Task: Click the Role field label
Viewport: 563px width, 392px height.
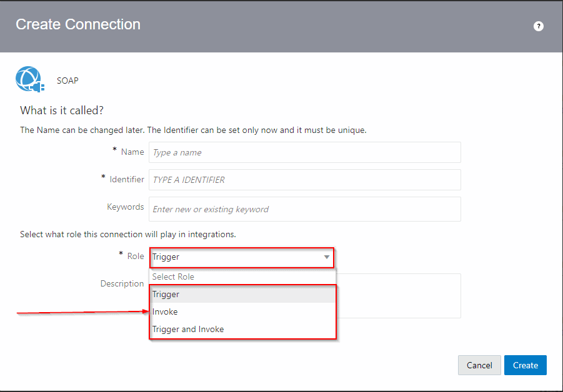Action: pos(135,256)
